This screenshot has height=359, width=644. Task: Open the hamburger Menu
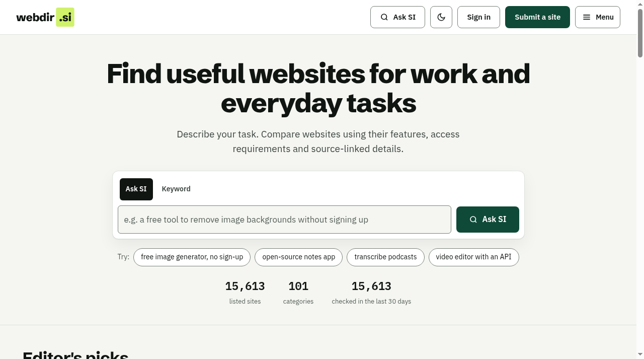click(598, 17)
